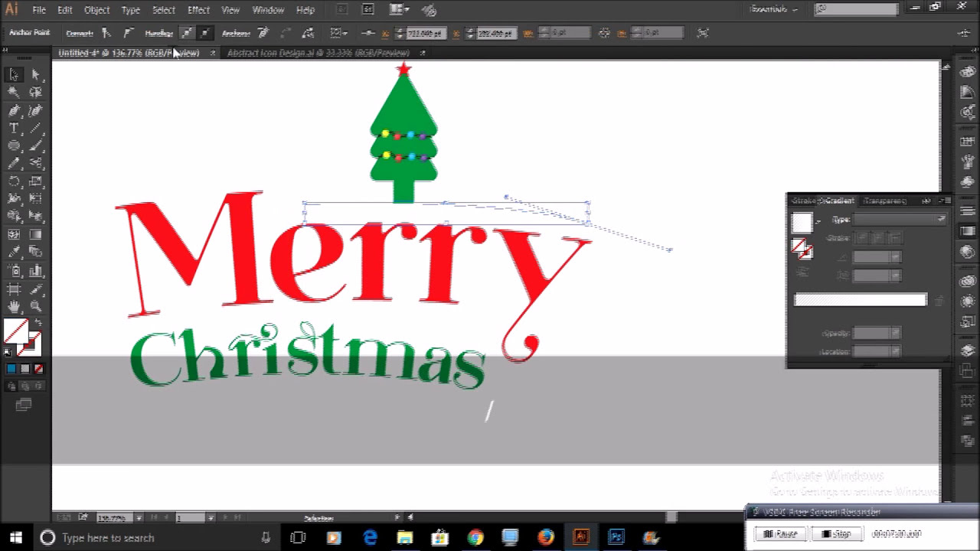
Task: Select the Column Graph tool
Action: (35, 270)
